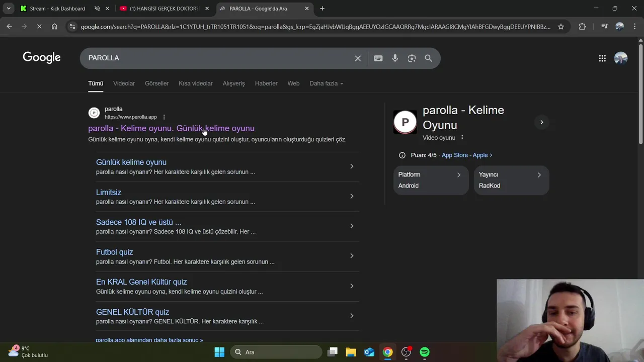Open Chrome extensions puzzle icon

click(582, 27)
